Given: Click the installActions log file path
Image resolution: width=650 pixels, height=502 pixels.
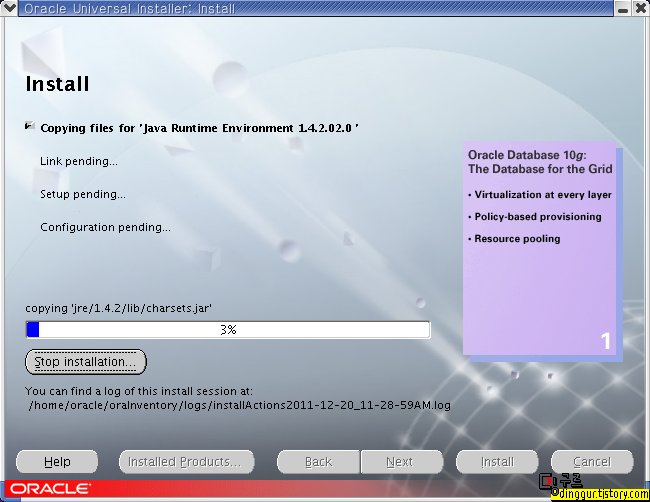Looking at the screenshot, I should point(240,405).
